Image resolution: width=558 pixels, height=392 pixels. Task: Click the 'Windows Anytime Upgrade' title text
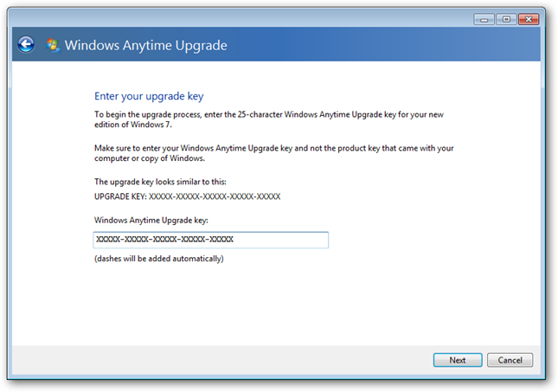[x=146, y=46]
